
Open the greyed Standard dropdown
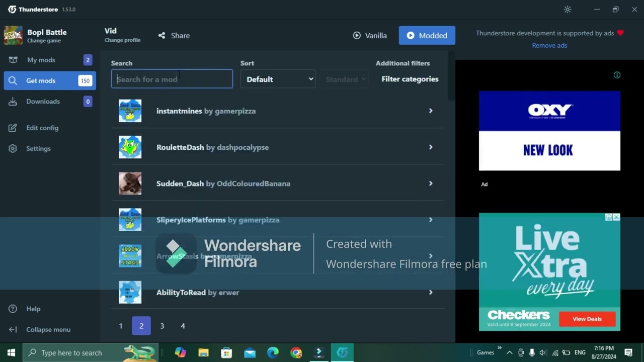tap(345, 79)
